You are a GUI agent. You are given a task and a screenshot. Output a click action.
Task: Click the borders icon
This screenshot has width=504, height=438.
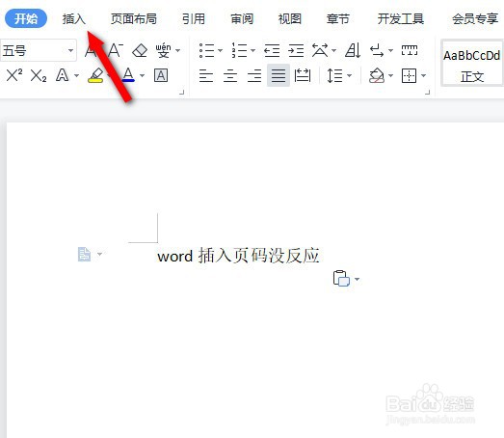pos(409,75)
